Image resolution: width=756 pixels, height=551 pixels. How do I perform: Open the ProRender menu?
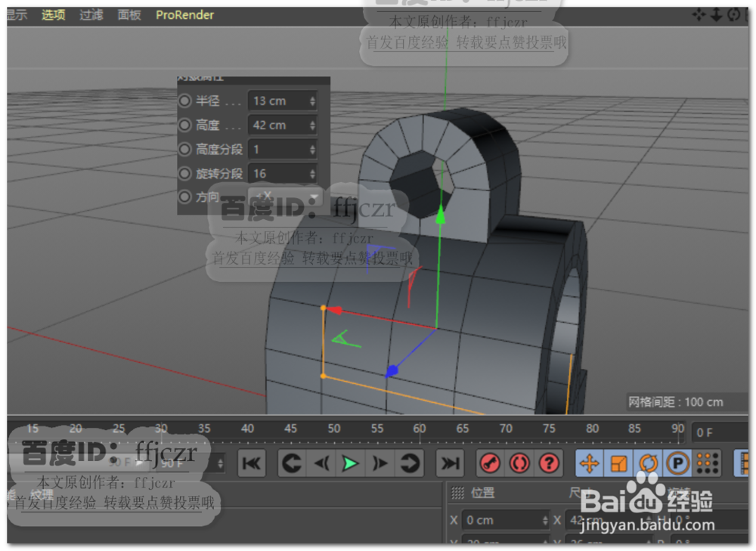point(184,14)
